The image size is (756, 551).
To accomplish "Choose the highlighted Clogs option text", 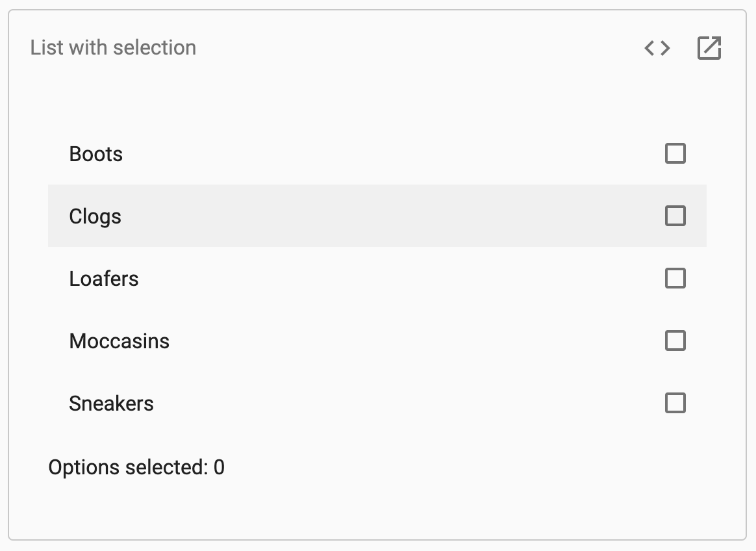I will tap(95, 217).
